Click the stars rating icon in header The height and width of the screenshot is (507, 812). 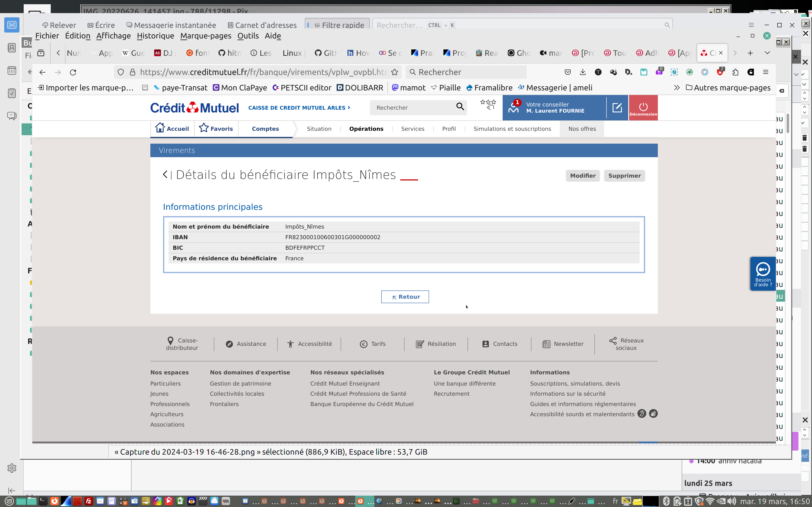[x=488, y=105]
